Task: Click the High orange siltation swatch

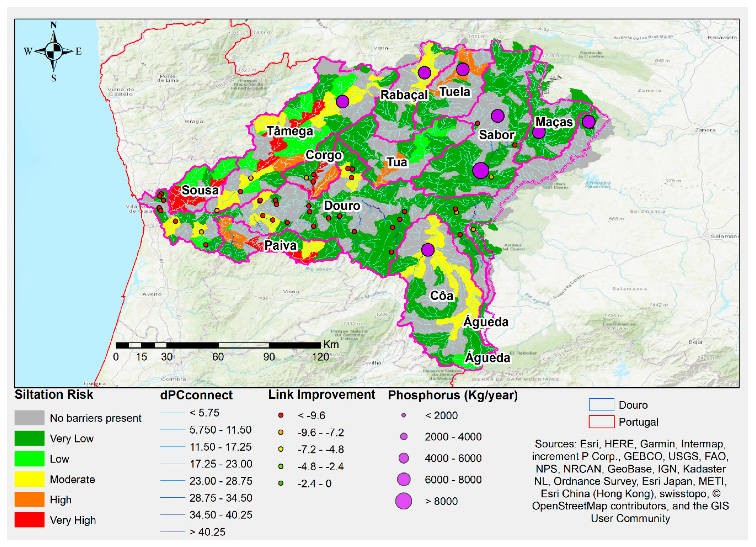Action: click(x=29, y=499)
